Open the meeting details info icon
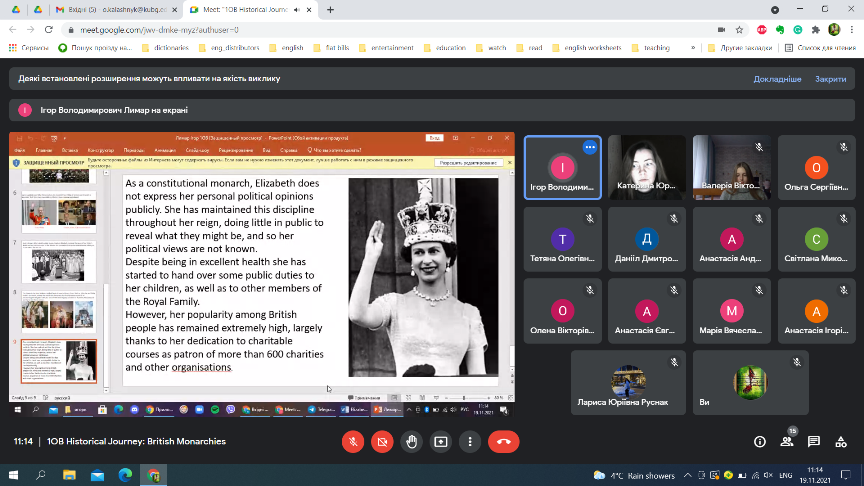Screen dimensions: 864x486 click(x=759, y=441)
